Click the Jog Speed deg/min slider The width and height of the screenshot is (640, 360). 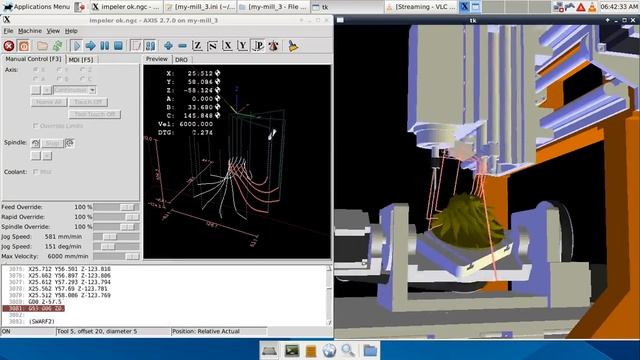point(116,247)
